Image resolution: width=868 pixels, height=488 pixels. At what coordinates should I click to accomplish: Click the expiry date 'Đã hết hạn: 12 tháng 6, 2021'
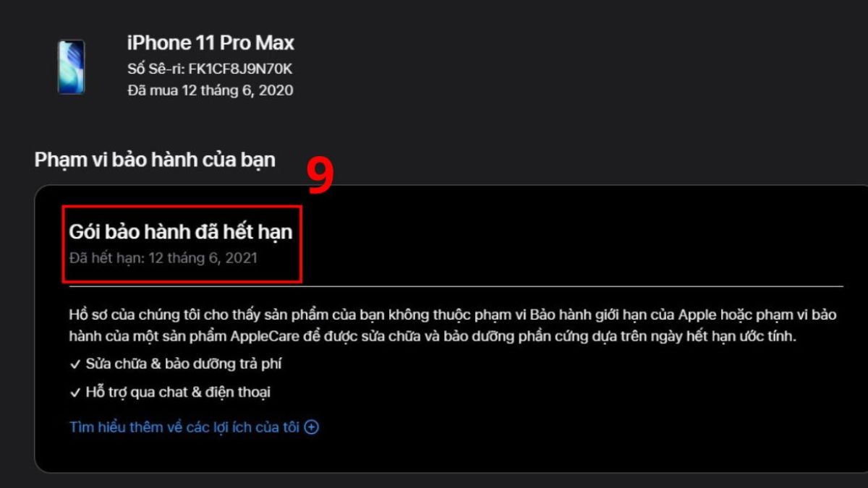tap(163, 257)
